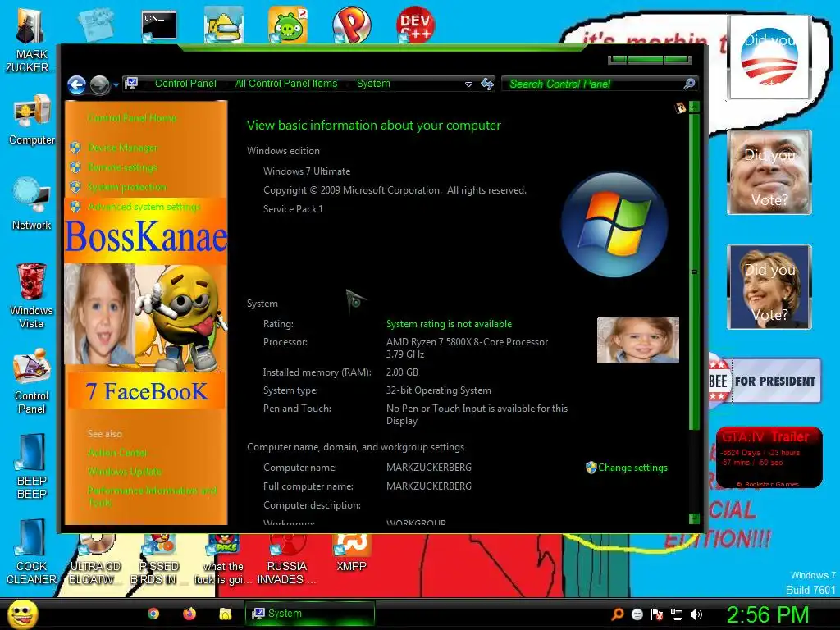Click scrollbar up arrow in System window

694,106
